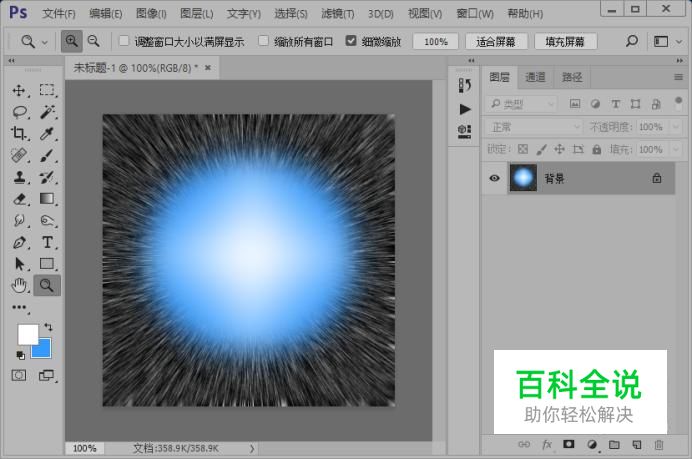692x459 pixels.
Task: Create a new layer
Action: coord(636,444)
